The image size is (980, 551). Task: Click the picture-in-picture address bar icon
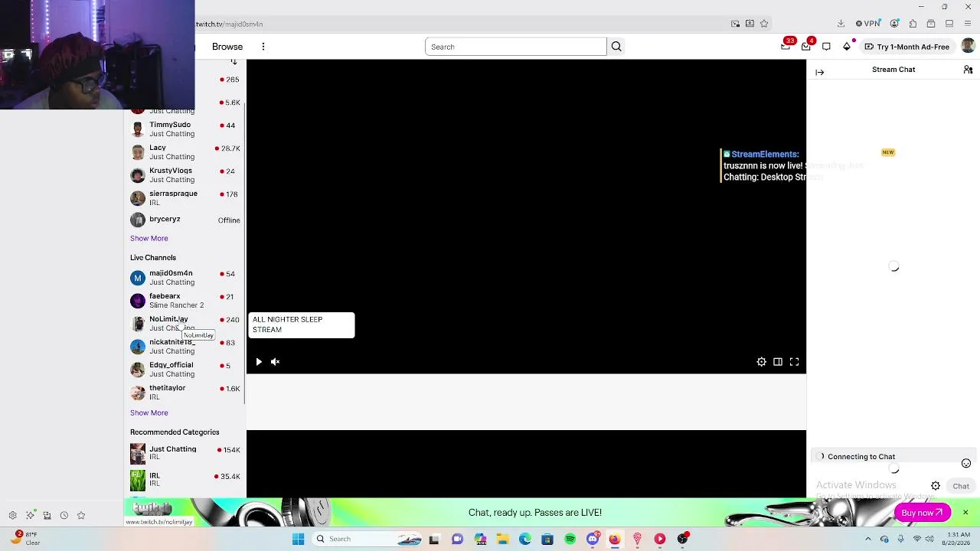pos(736,24)
